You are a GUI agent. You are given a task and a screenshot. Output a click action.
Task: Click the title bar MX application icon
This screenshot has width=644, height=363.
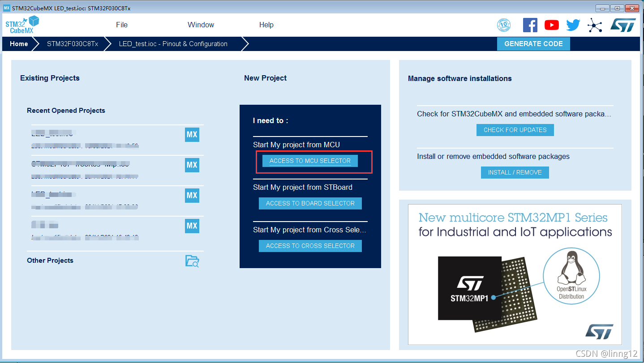click(x=6, y=9)
